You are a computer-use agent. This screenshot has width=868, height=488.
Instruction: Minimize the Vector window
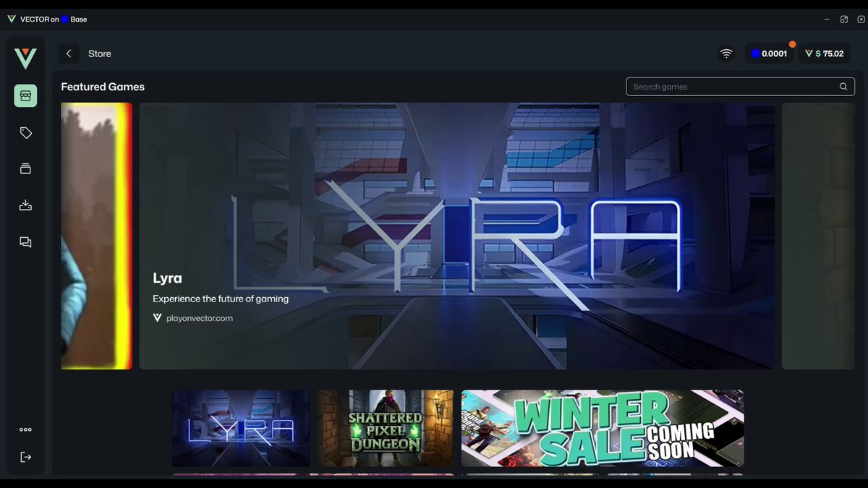(x=827, y=20)
